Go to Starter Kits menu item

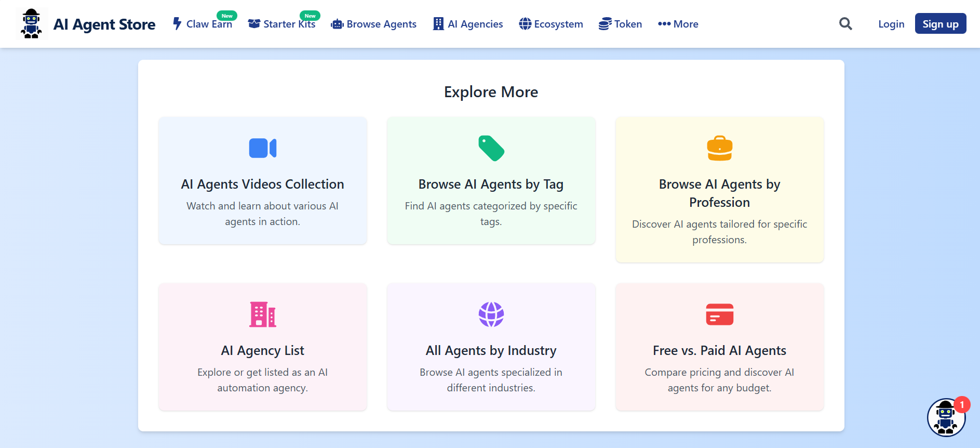pos(282,24)
